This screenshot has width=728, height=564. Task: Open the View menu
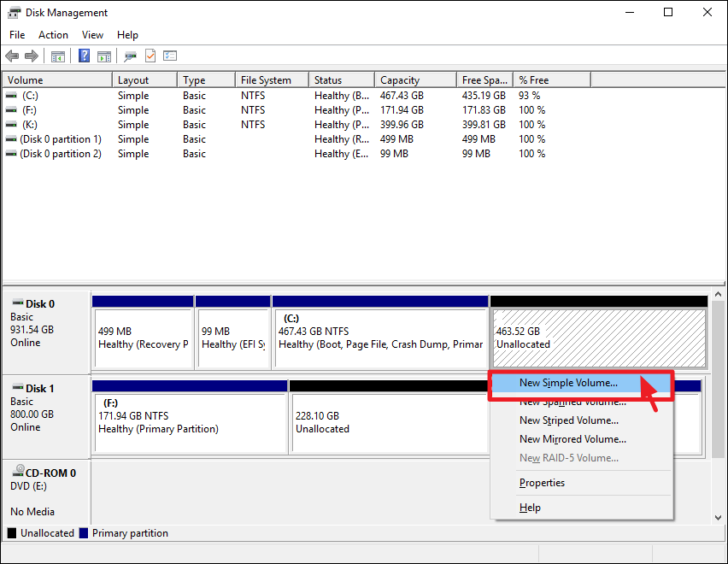point(92,35)
